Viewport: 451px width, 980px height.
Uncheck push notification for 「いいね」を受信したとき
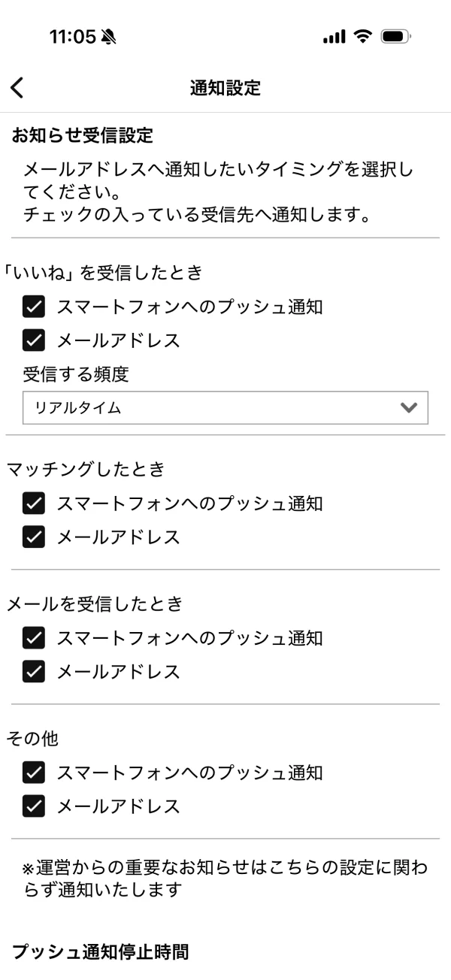click(x=34, y=307)
